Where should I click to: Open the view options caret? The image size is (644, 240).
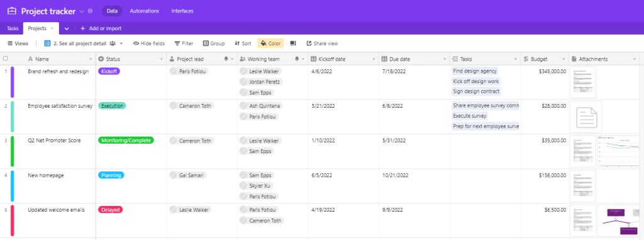121,43
